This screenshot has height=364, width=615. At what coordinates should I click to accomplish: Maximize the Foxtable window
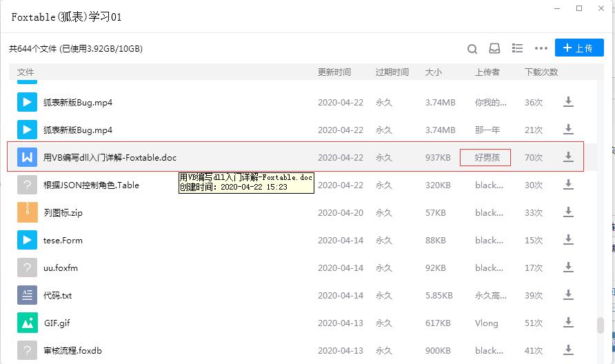pos(579,8)
